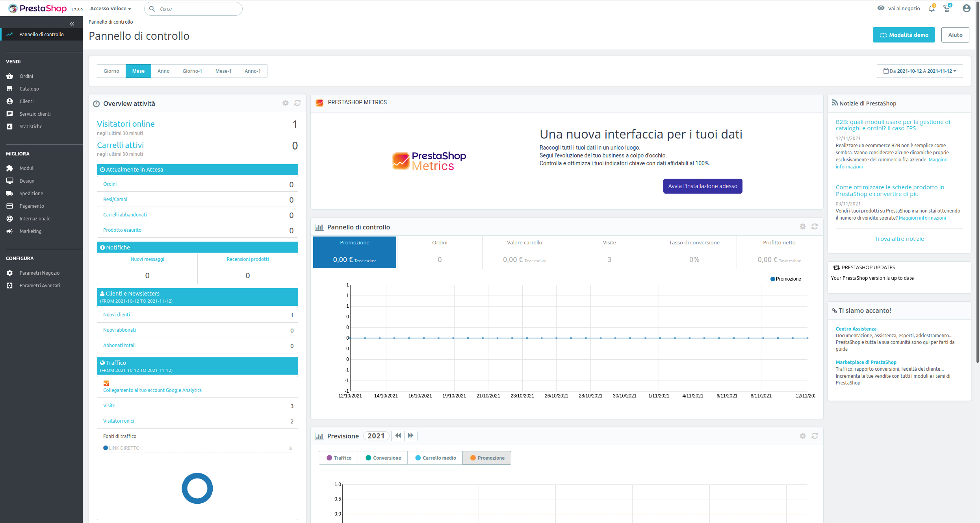
Task: Click the Pagamento card icon in sidebar
Action: coord(9,206)
